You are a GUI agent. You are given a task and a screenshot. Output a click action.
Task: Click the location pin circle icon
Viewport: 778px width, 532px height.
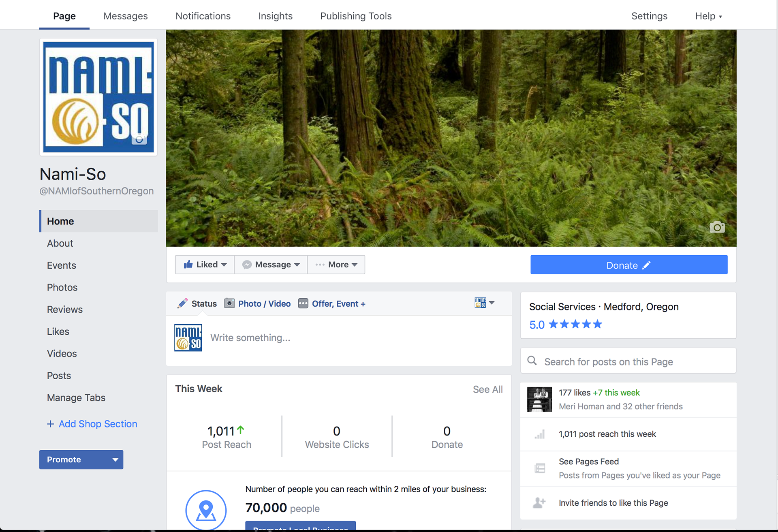[206, 510]
